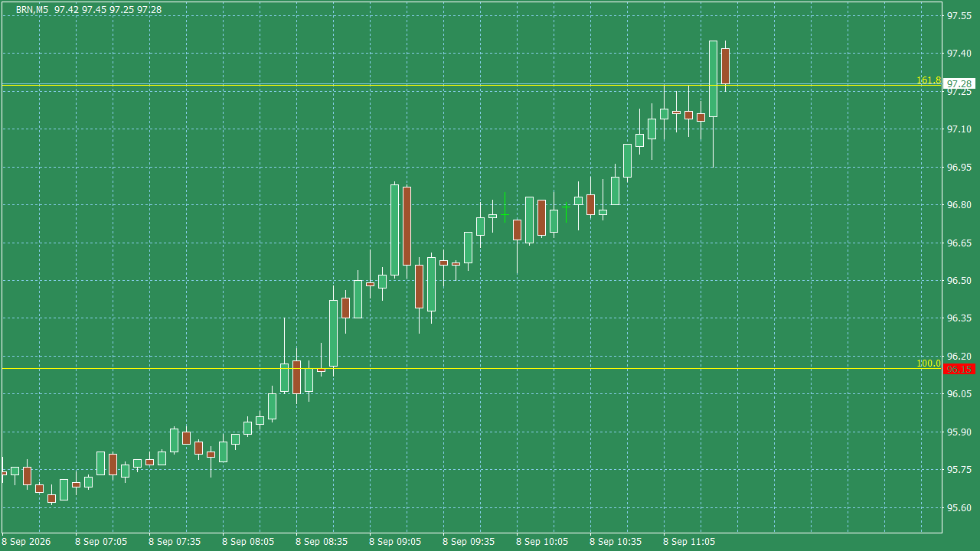Screen dimensions: 980x551
Task: Click the 8 Sep 11:05 time label
Action: pyautogui.click(x=689, y=542)
